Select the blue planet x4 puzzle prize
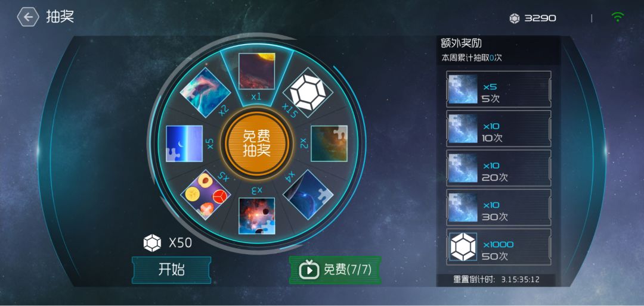Image resolution: width=644 pixels, height=306 pixels. (x=308, y=195)
